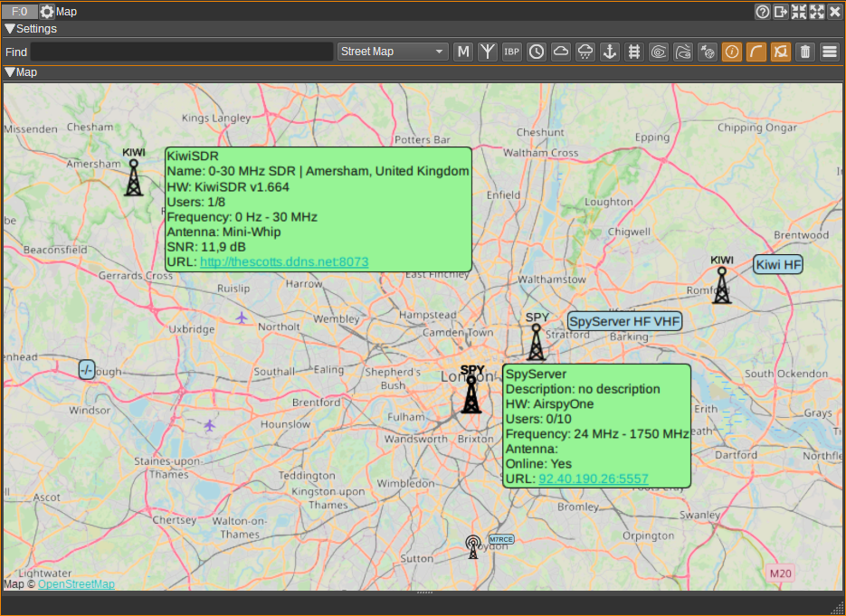Focus the Find search field
This screenshot has width=846, height=616.
point(182,52)
